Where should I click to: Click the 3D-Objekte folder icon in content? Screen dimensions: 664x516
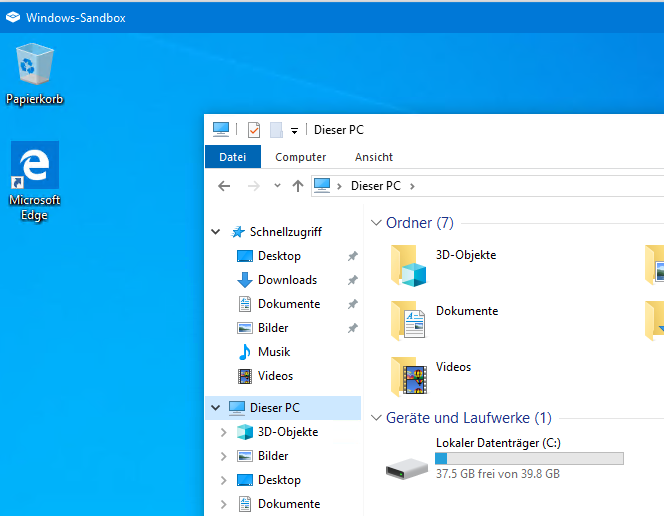[408, 265]
